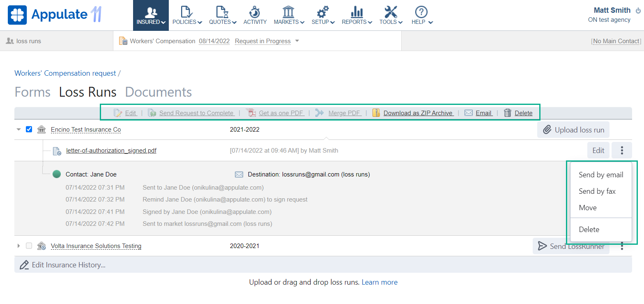Click Edit Insurance History bar

tap(69, 265)
